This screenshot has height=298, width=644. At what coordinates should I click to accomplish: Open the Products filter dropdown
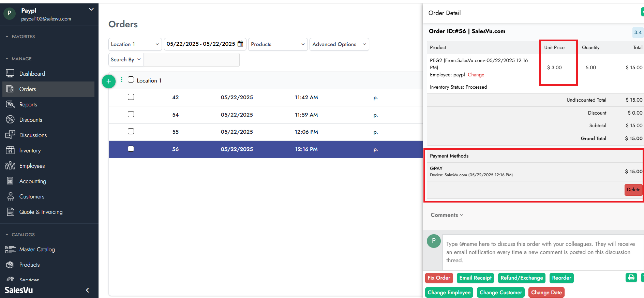(x=278, y=44)
